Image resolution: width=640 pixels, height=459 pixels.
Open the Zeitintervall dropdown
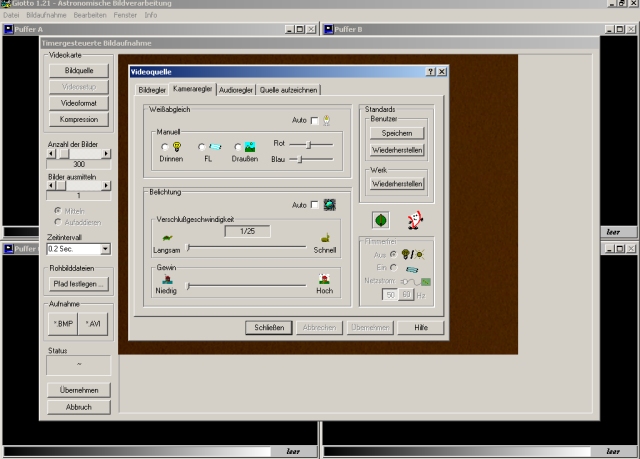coord(105,249)
